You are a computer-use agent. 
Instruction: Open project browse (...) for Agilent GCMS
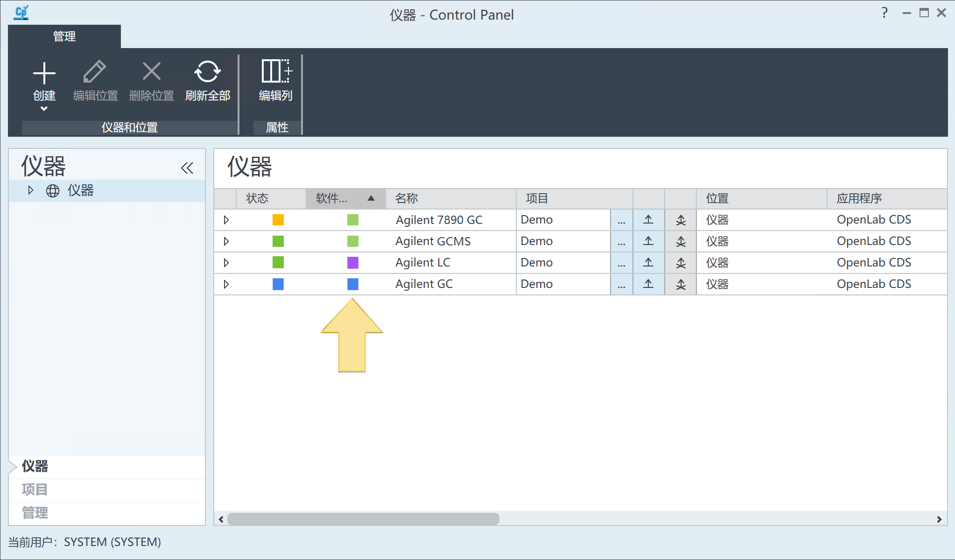[622, 241]
